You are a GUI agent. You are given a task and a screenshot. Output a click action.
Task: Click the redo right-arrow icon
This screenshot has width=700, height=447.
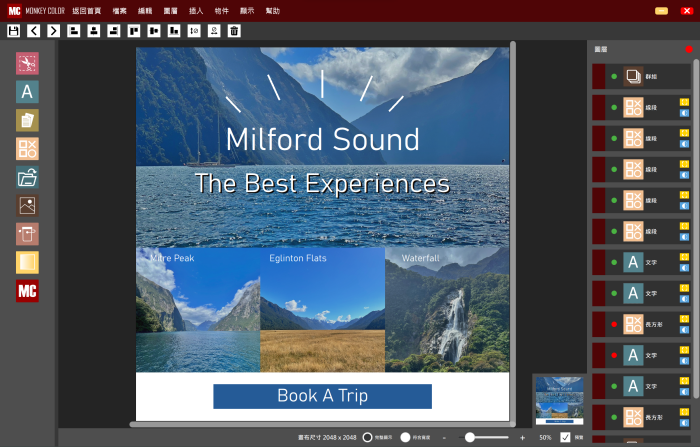[54, 31]
